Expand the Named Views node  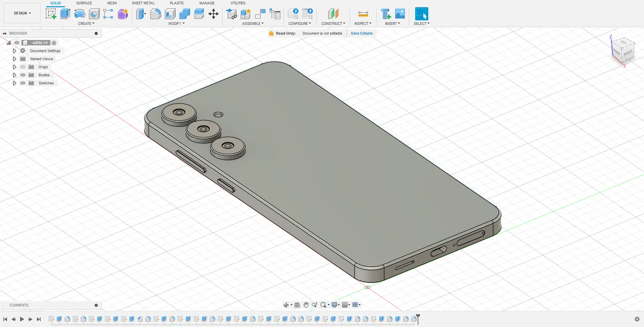pyautogui.click(x=15, y=59)
